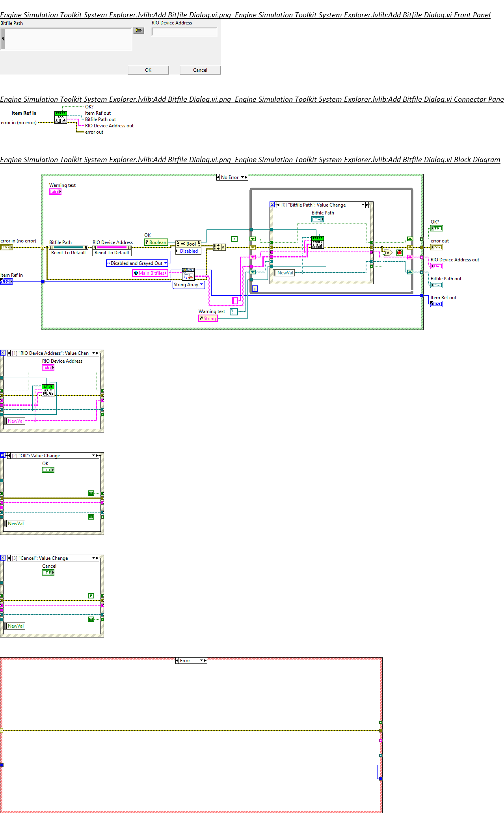Click the RIO Device Address input field
This screenshot has height=833, width=504.
tap(185, 32)
